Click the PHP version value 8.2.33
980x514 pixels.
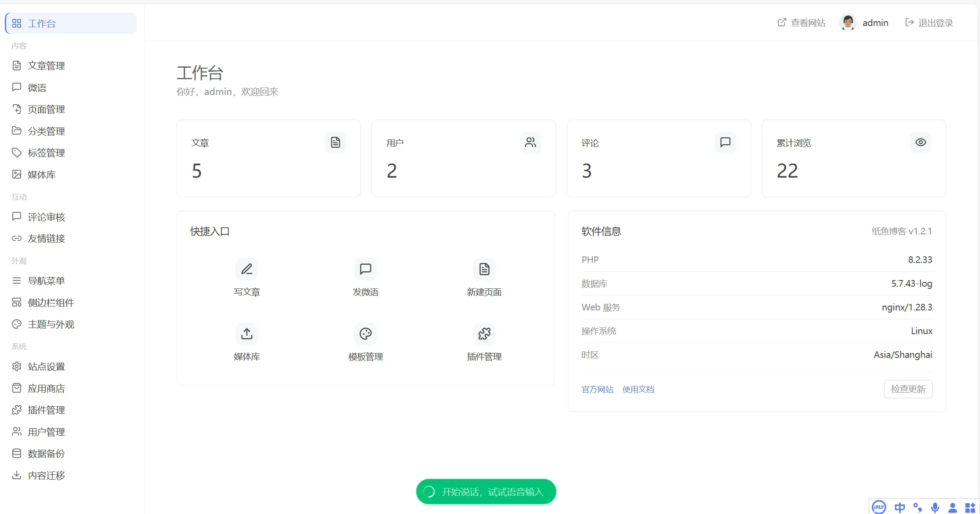click(x=920, y=260)
